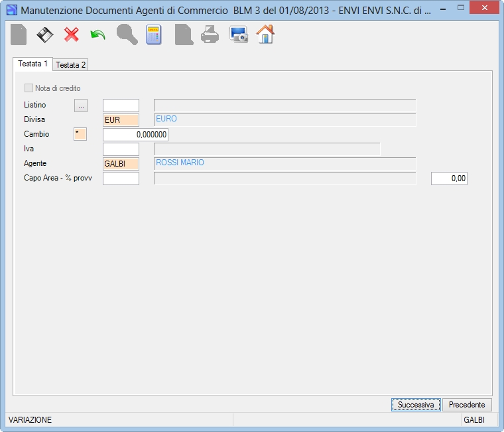Undo changes with the green arrow icon
The image size is (504, 432).
tap(97, 35)
